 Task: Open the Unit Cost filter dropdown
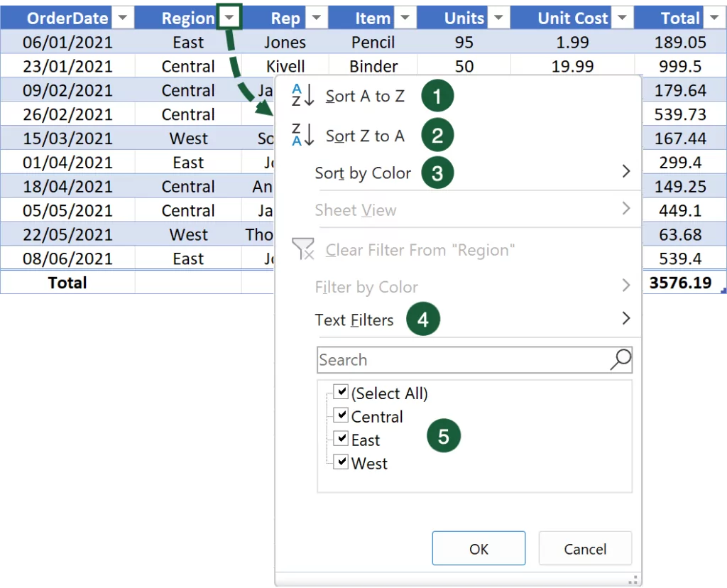coord(623,18)
